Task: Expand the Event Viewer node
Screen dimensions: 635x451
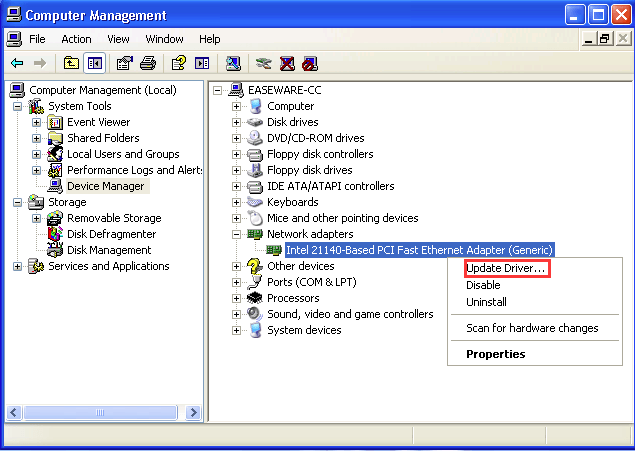Action: (x=36, y=122)
